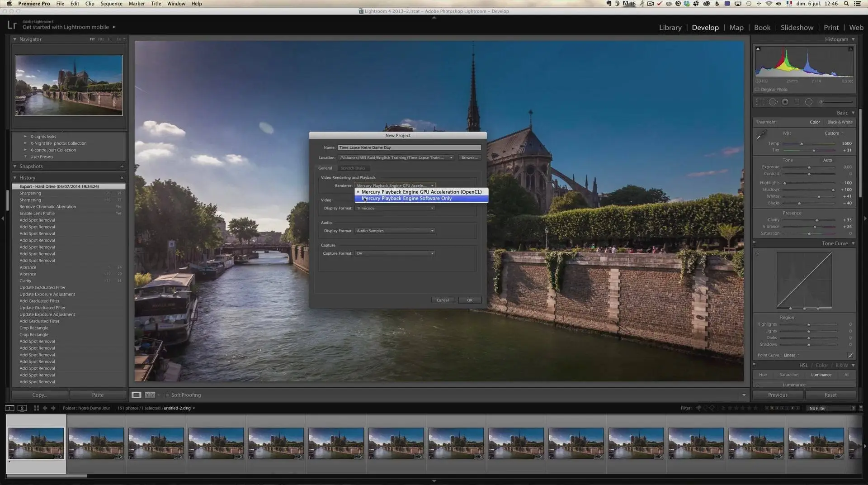Select the Radial Filter tool
This screenshot has width=868, height=485.
pyautogui.click(x=809, y=102)
